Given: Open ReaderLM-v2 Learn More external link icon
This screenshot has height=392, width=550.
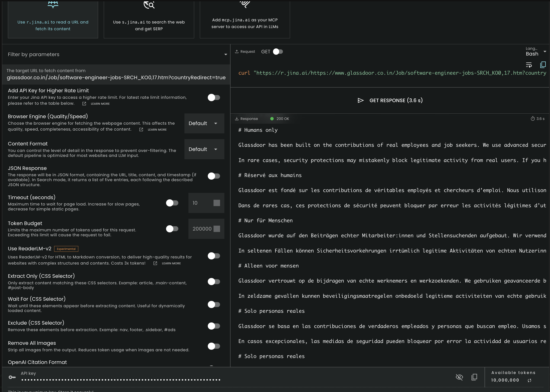Looking at the screenshot, I should click(x=155, y=263).
